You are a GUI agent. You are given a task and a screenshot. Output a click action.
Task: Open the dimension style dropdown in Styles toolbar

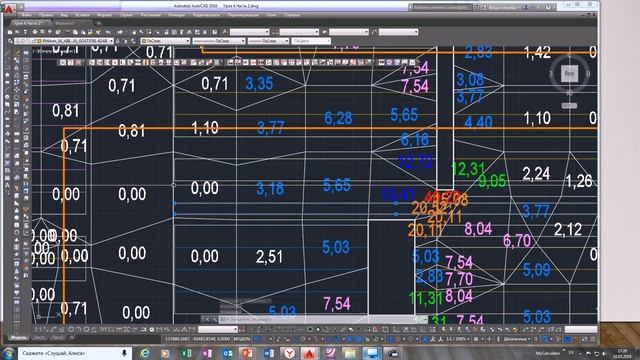[299, 32]
